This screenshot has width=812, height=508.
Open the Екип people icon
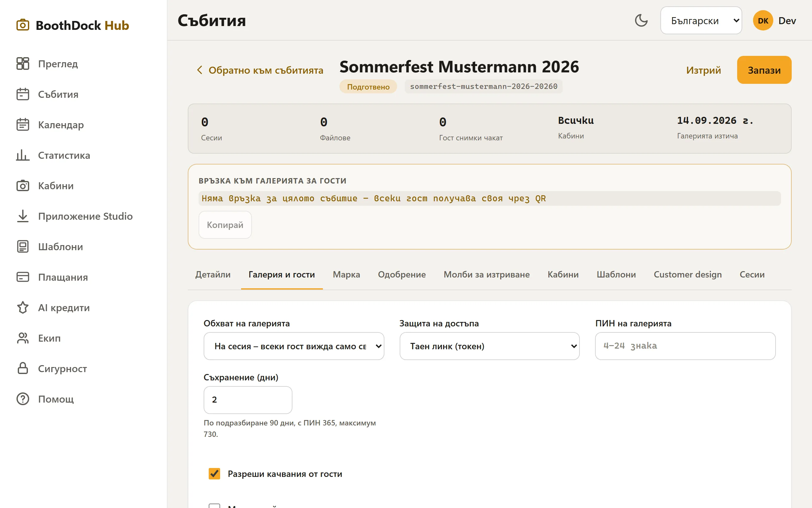(23, 338)
